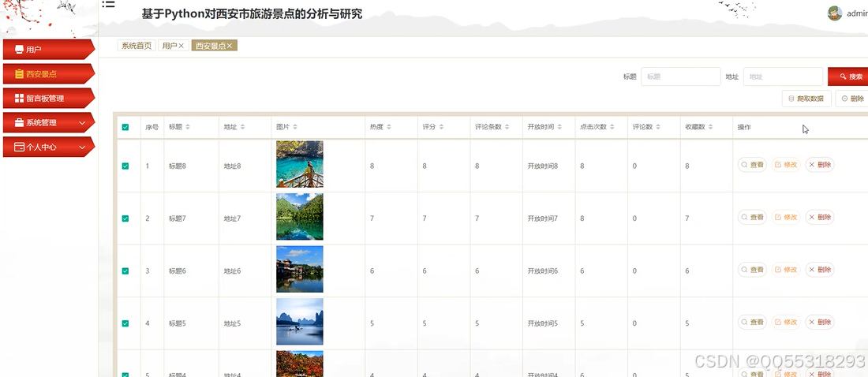Click 删除 for row 标题6
868x377 pixels.
[x=820, y=270]
